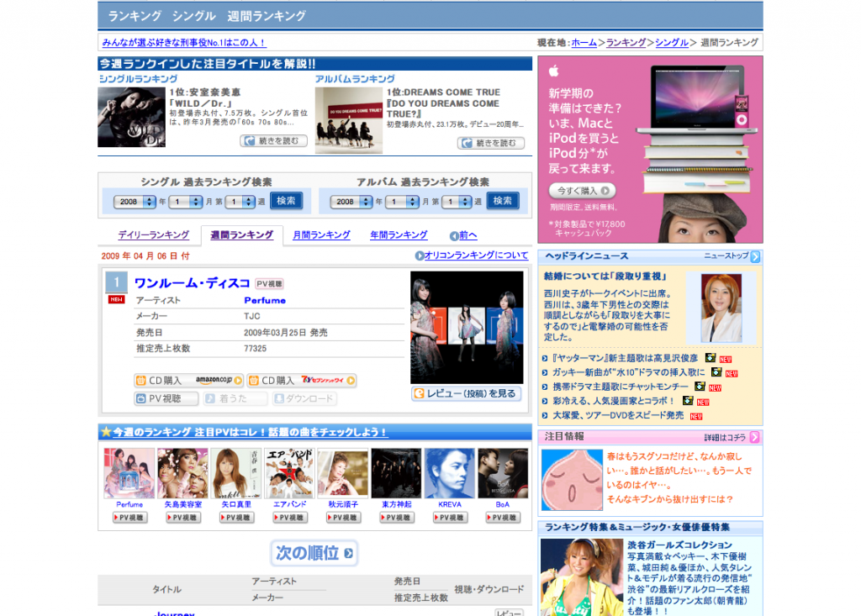
Task: Click the KREVA album thumbnail
Action: point(450,473)
